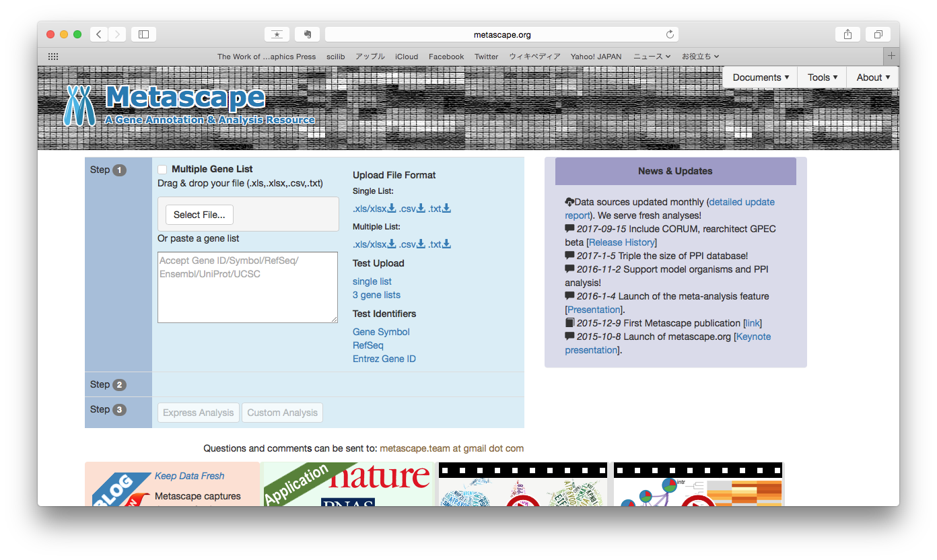
Task: Open the Tools dropdown menu
Action: 823,77
